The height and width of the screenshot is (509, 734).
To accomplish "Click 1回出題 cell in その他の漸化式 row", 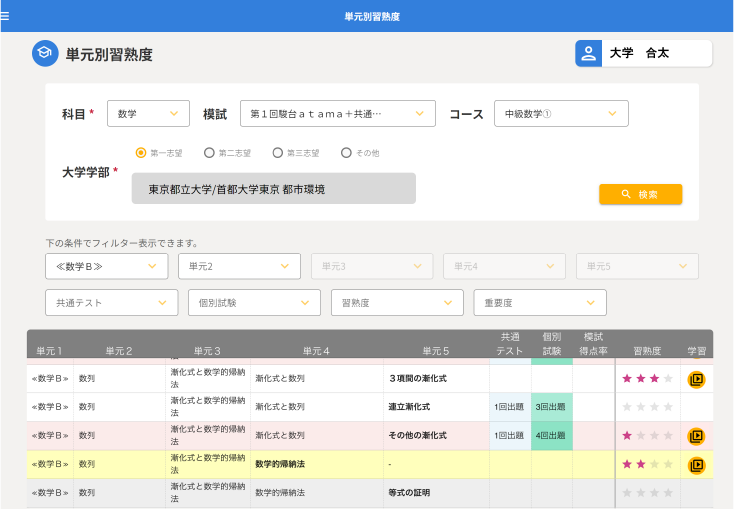I will [x=510, y=435].
